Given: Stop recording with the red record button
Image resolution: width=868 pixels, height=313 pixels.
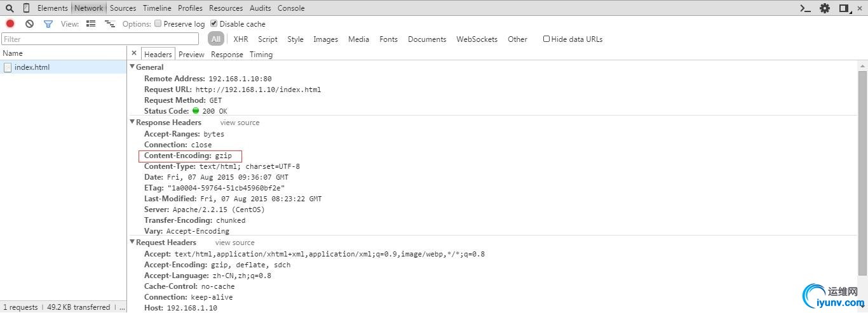Looking at the screenshot, I should point(10,23).
